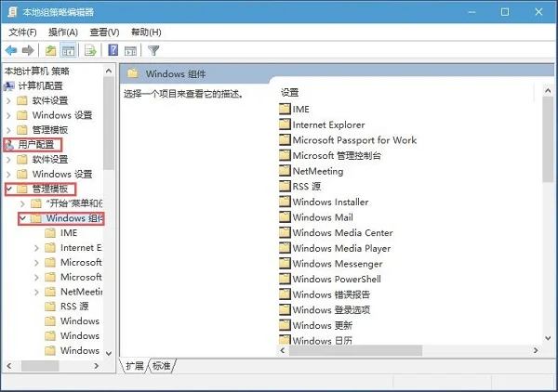Viewport: 558px width, 392px height.
Task: Open the 查看(V) menu
Action: click(104, 33)
